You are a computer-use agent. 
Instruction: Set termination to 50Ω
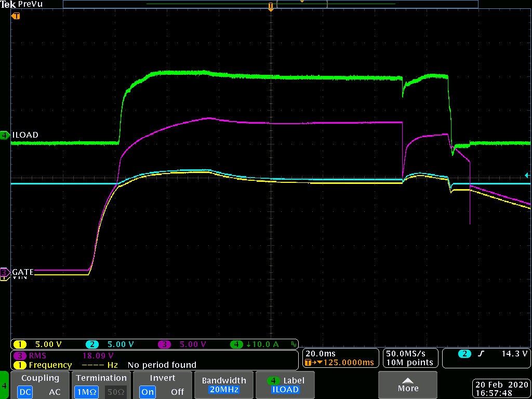(115, 392)
